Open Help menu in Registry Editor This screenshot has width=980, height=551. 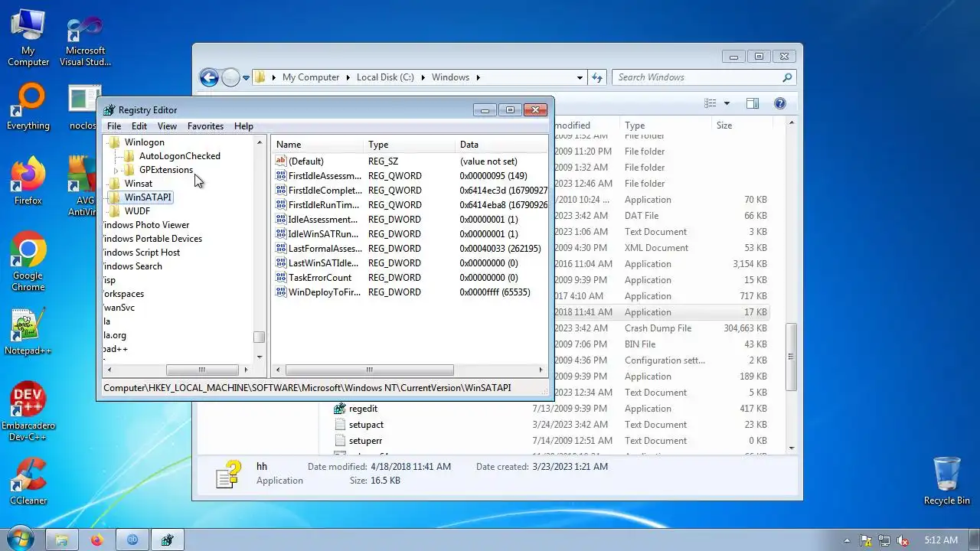pyautogui.click(x=243, y=126)
